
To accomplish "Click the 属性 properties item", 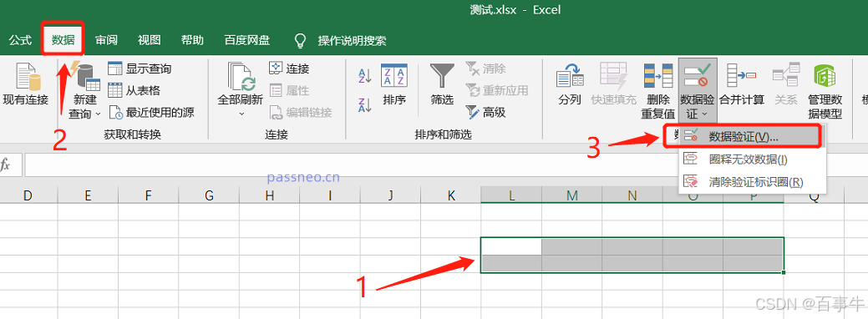I will [289, 90].
